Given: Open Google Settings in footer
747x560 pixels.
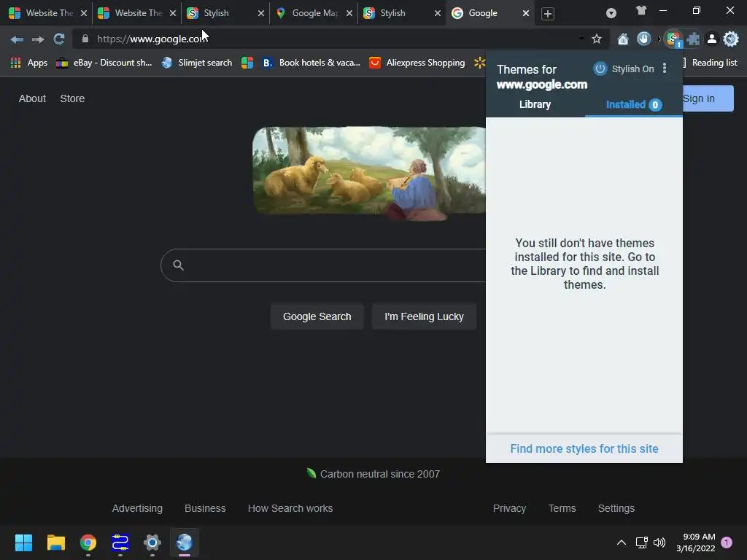Looking at the screenshot, I should click(x=616, y=508).
